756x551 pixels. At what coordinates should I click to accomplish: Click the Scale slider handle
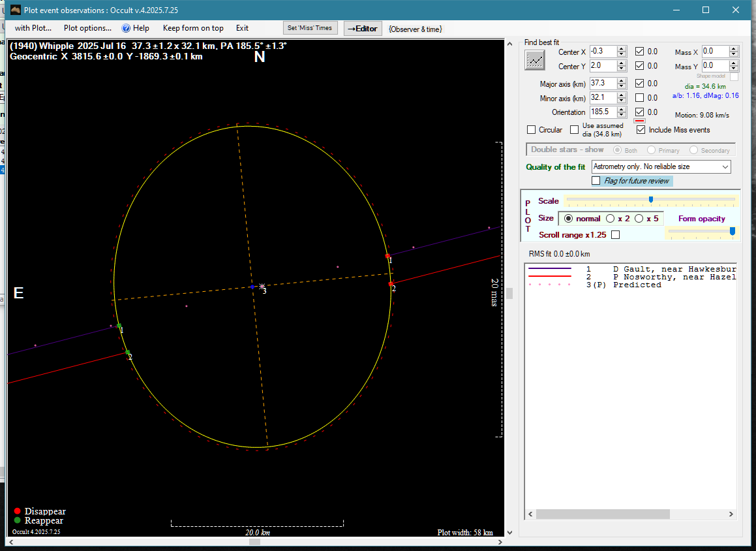tap(650, 200)
